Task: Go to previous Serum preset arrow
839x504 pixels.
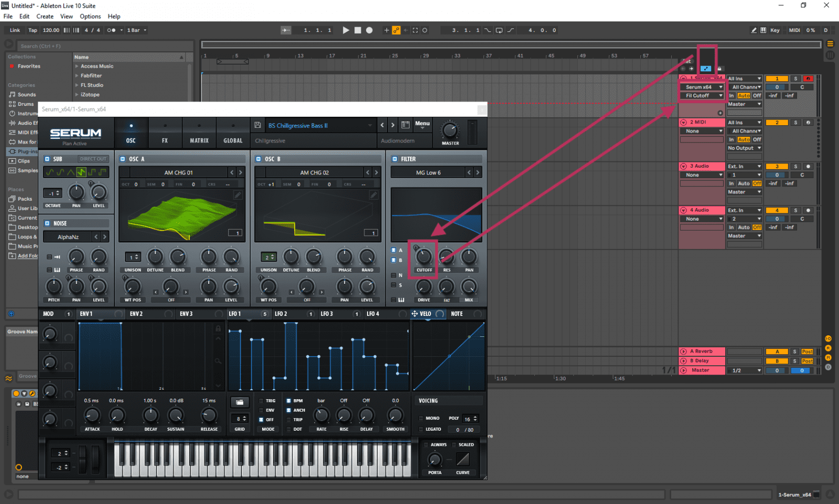Action: [382, 125]
